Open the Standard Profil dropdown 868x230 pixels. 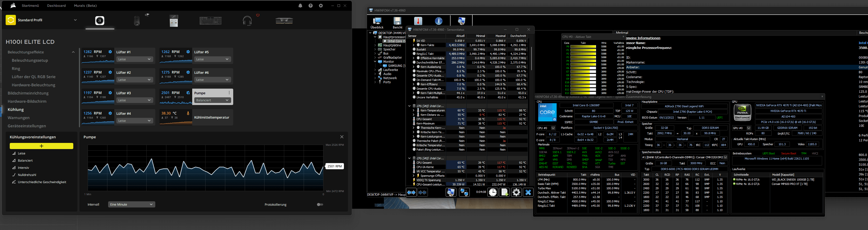[x=75, y=20]
